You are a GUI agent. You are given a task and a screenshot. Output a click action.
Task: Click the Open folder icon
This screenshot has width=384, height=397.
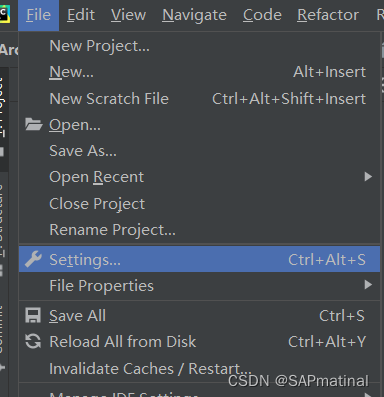[34, 125]
